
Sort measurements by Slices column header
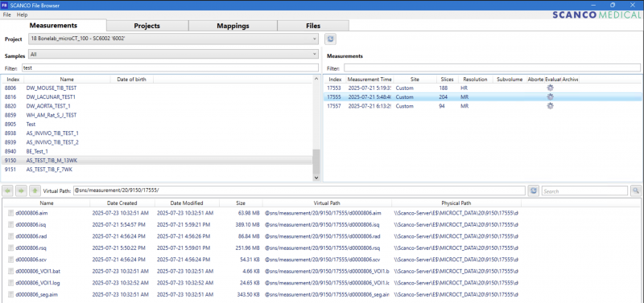pos(447,79)
